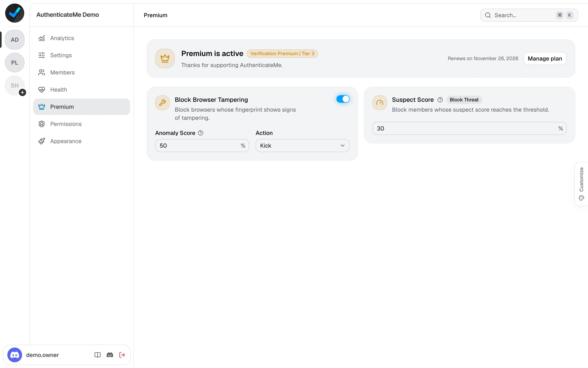588x368 pixels.
Task: Open the Appearance page
Action: (82, 141)
